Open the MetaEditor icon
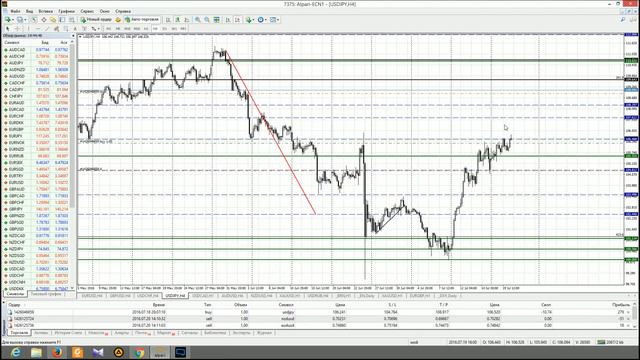This screenshot has width=640, height=360. (x=118, y=20)
